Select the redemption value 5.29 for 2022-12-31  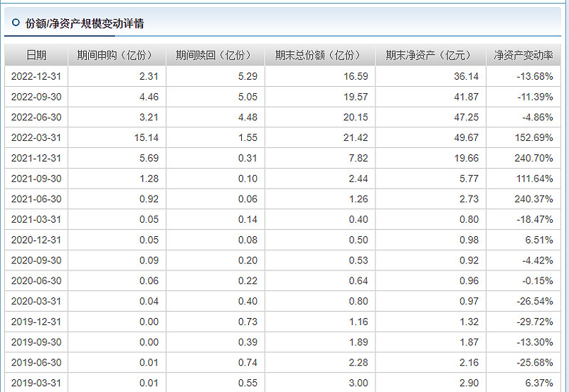248,77
